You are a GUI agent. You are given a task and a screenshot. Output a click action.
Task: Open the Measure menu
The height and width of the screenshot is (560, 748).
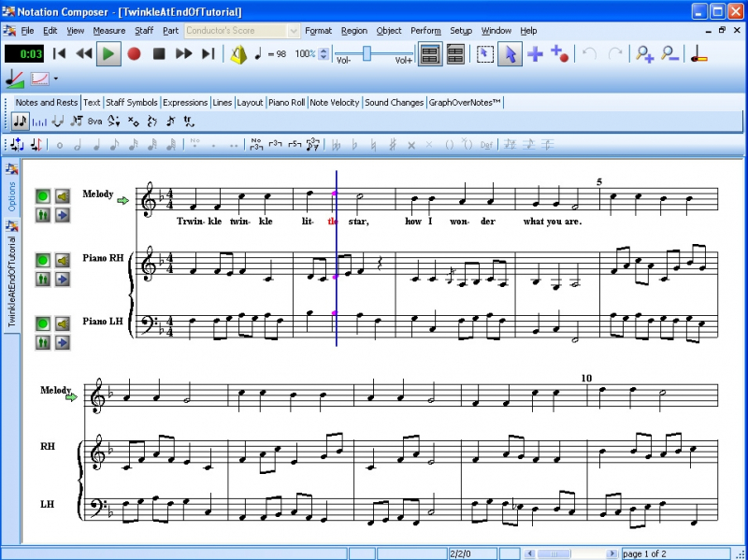[109, 31]
